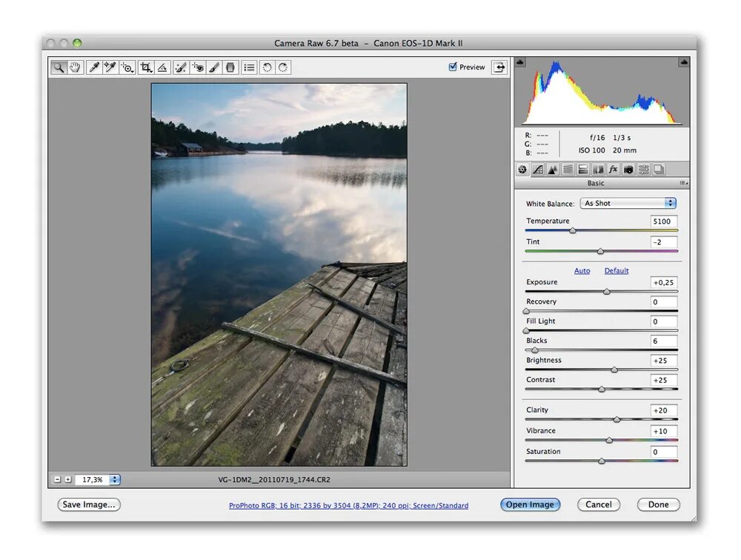Toggle the Preview checkbox
Screen dimensions: 741x560
click(453, 67)
